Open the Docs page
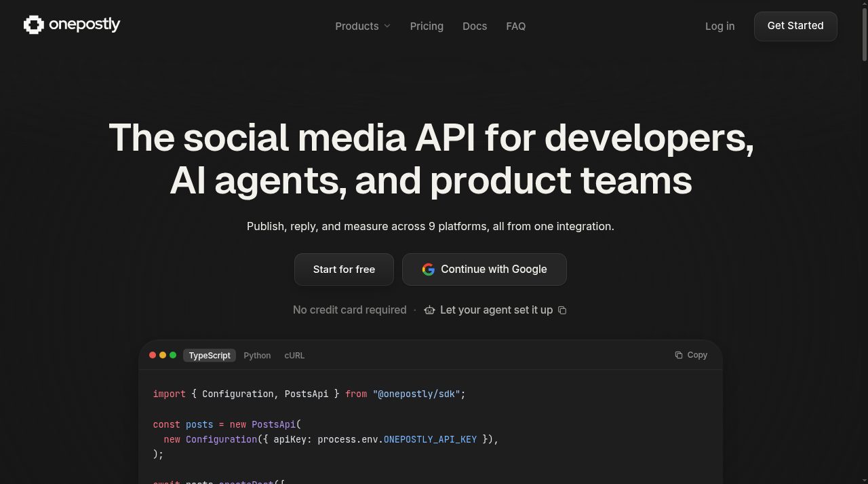The image size is (868, 484). click(475, 26)
